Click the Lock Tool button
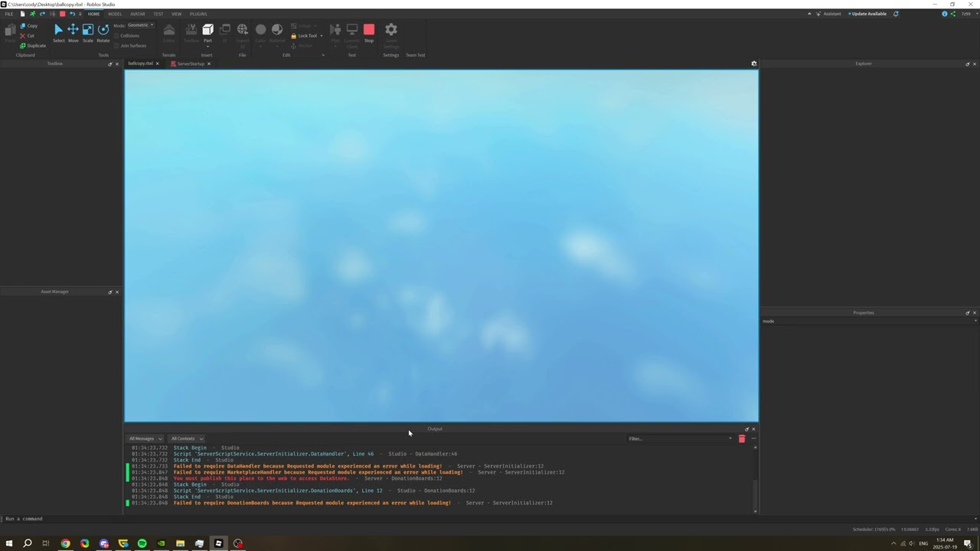Screen dimensions: 980x551 (303, 36)
